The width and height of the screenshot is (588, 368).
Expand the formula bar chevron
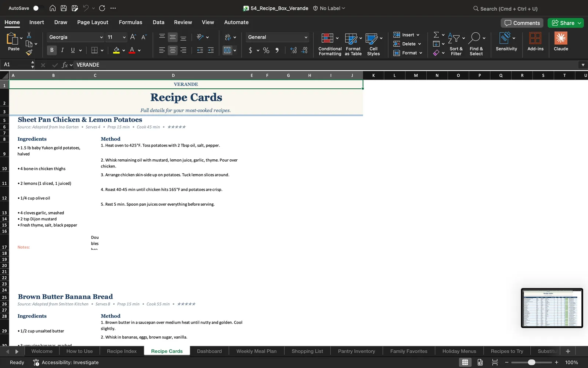[x=583, y=65]
